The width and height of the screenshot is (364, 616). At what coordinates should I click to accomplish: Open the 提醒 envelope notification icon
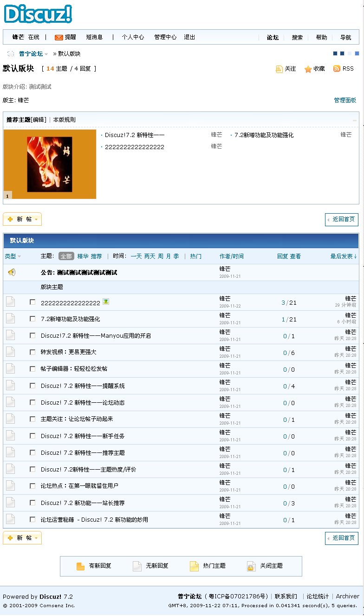(x=59, y=37)
